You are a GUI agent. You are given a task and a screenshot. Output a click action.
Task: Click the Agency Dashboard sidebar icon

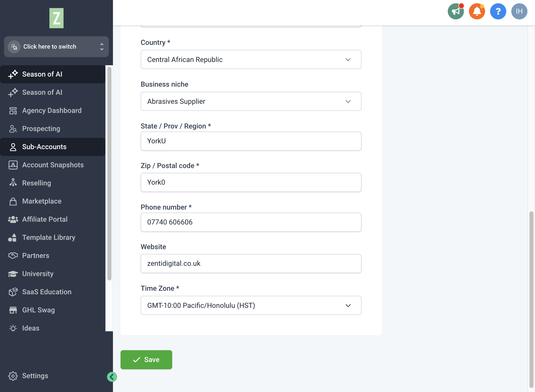tap(13, 111)
